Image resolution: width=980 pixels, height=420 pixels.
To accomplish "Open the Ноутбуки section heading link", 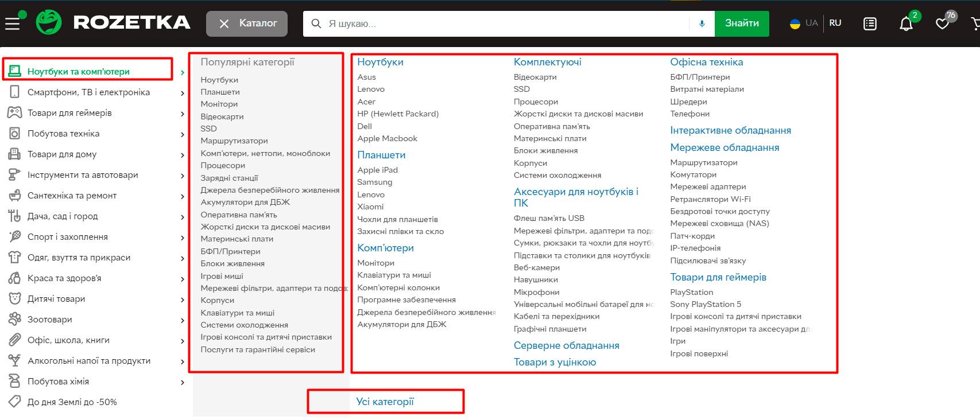I will 380,62.
